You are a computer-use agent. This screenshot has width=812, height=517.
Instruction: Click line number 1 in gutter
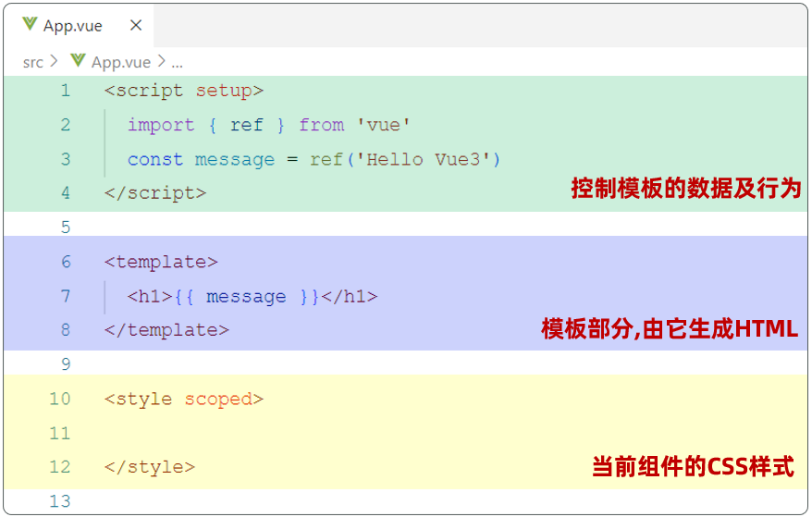coord(66,91)
